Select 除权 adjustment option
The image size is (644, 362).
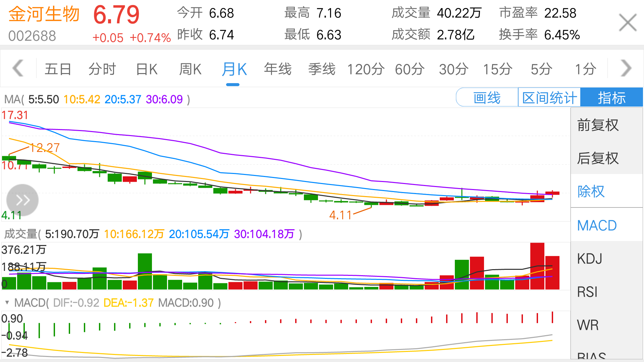[x=607, y=191]
